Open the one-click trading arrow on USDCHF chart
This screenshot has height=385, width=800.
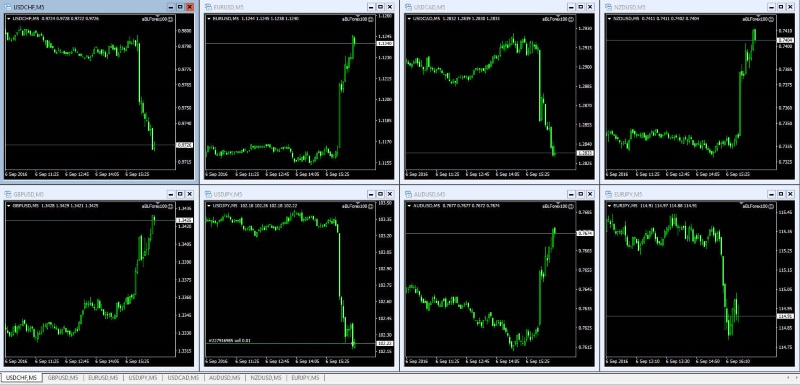pyautogui.click(x=9, y=18)
